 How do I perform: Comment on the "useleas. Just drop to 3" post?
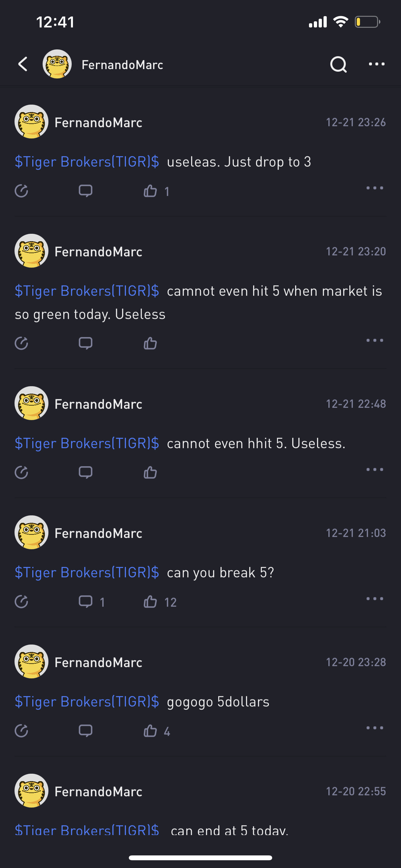[x=85, y=191]
